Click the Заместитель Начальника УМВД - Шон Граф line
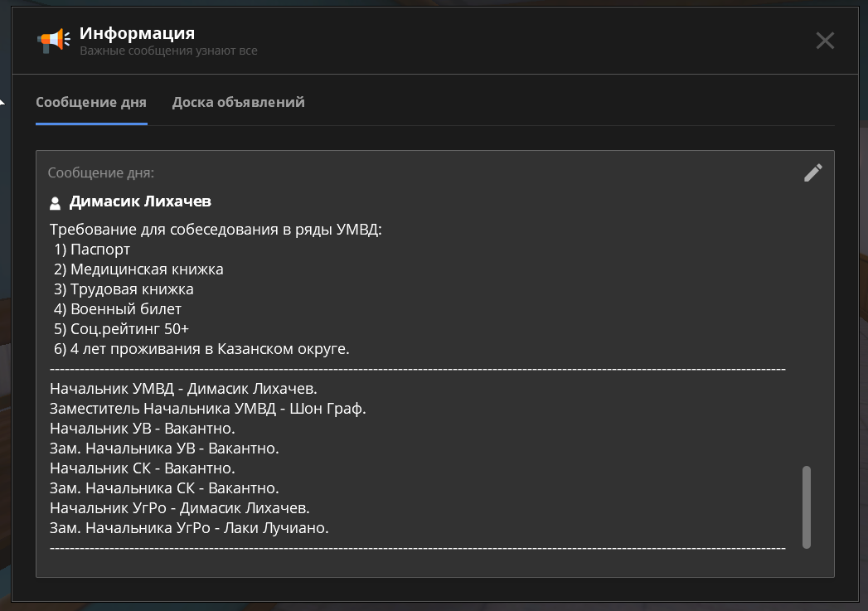 (207, 409)
